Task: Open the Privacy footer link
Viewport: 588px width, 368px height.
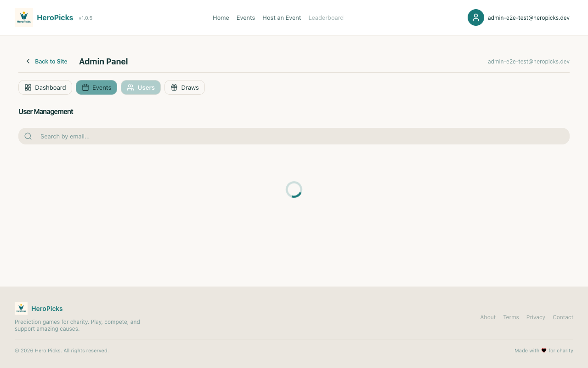Action: pyautogui.click(x=536, y=317)
